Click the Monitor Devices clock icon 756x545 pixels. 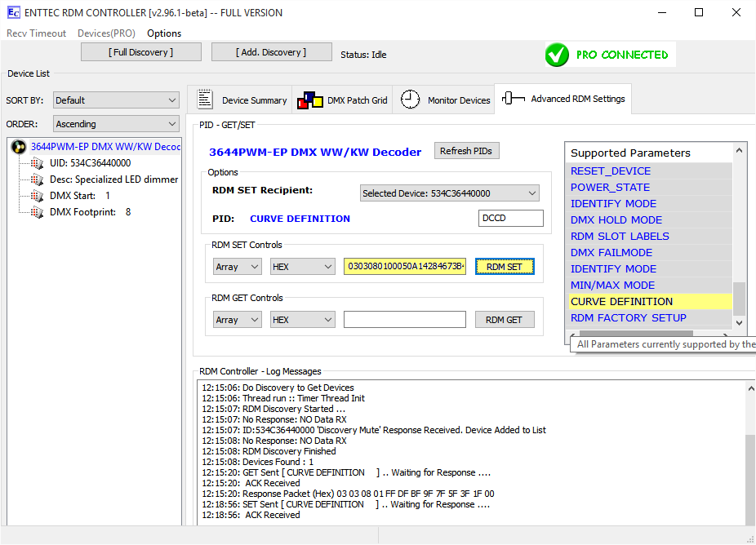click(x=410, y=100)
